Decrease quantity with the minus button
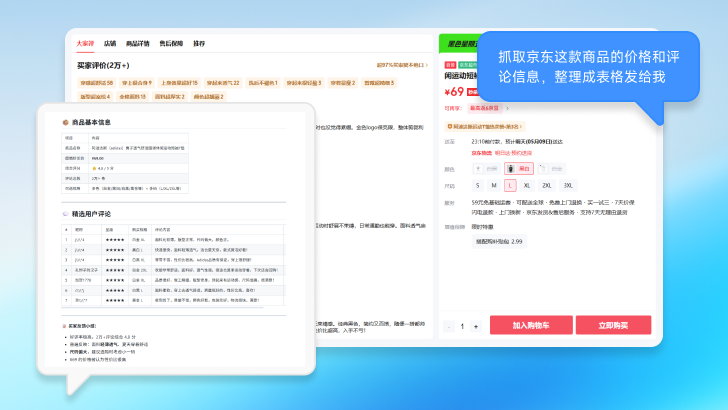 click(449, 326)
